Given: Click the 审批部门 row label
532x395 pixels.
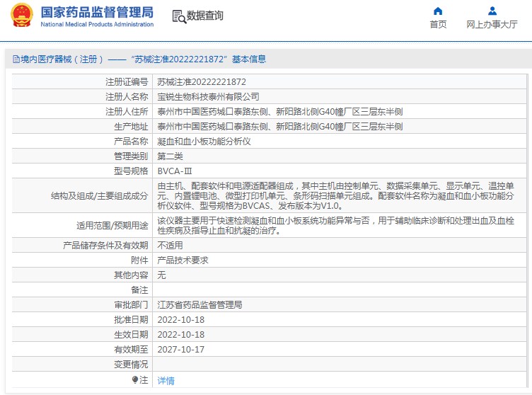Looking at the screenshot, I should [131, 304].
